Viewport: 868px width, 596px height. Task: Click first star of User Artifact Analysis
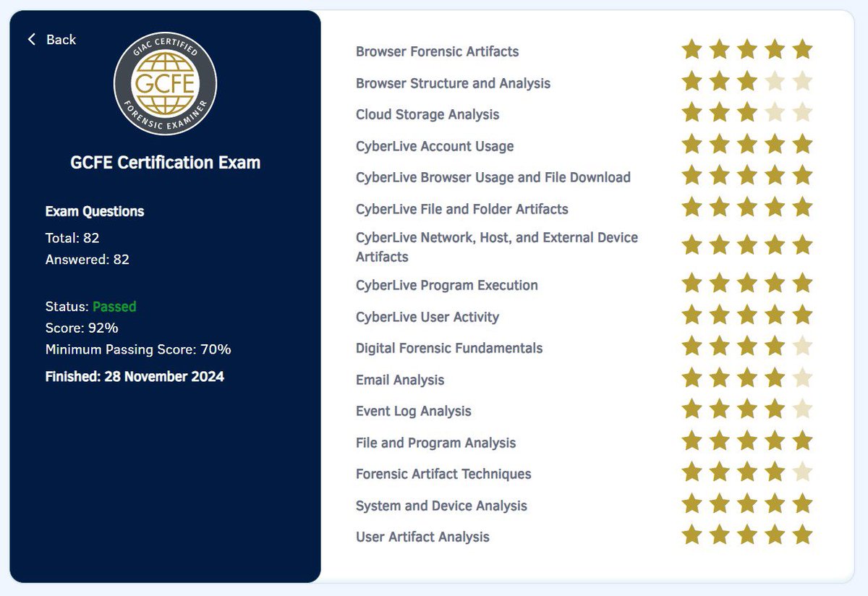pyautogui.click(x=692, y=535)
